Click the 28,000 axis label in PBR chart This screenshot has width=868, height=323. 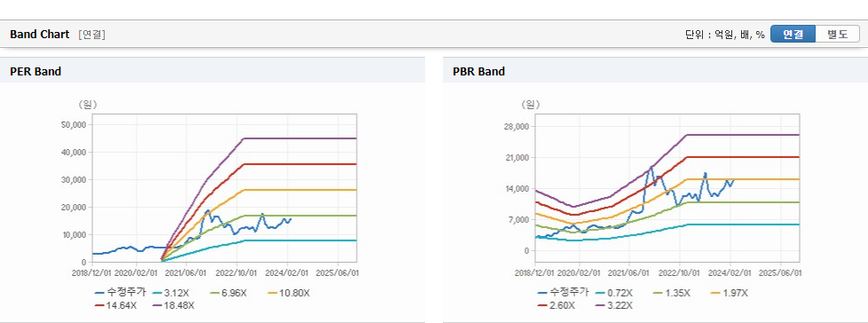[517, 127]
